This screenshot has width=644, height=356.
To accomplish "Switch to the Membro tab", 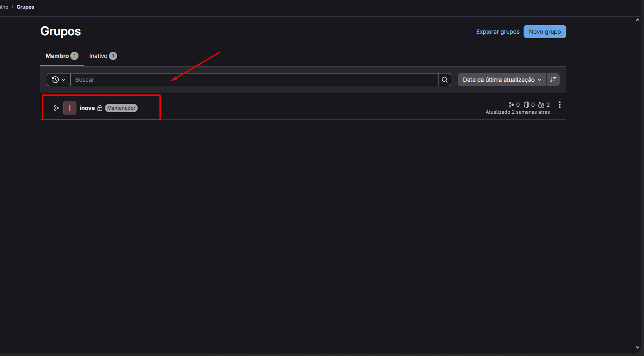I will (62, 56).
